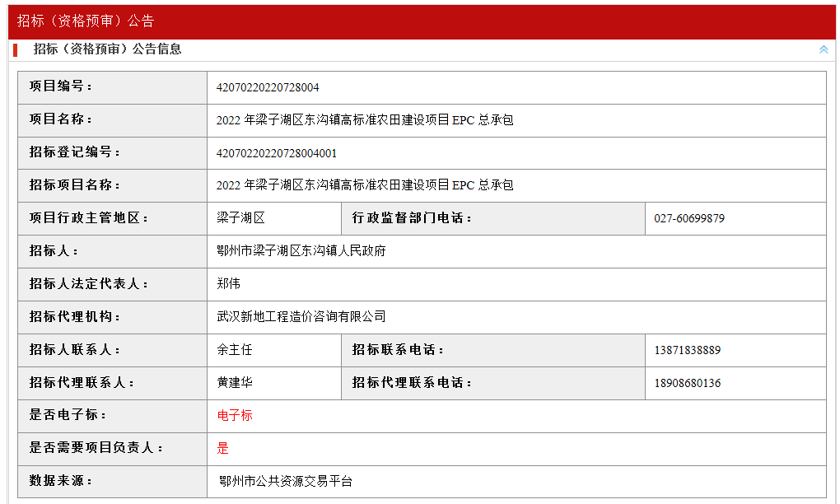This screenshot has width=840, height=504.
Task: Click agency contact person 黄建华
Action: point(235,383)
